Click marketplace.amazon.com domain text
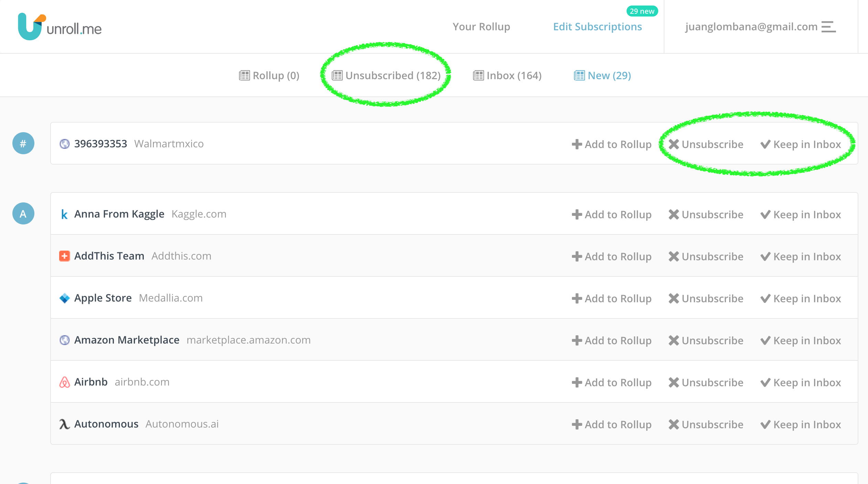Screen dimensions: 868x484 pos(248,340)
